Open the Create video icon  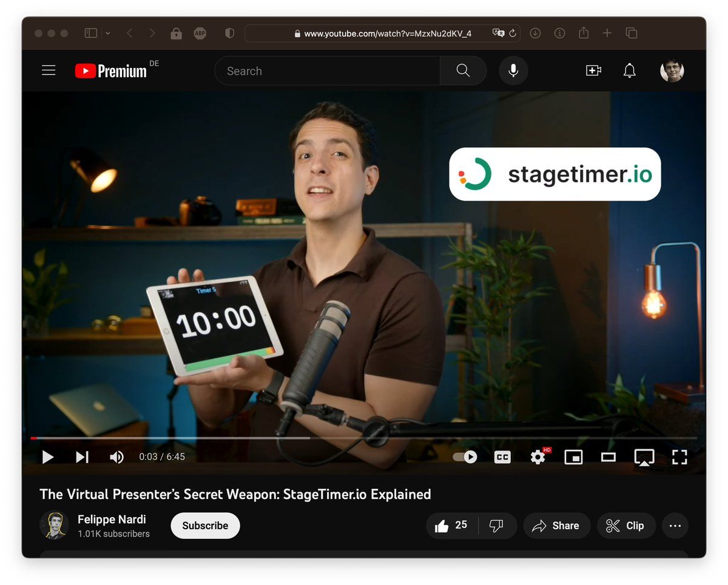pyautogui.click(x=593, y=71)
